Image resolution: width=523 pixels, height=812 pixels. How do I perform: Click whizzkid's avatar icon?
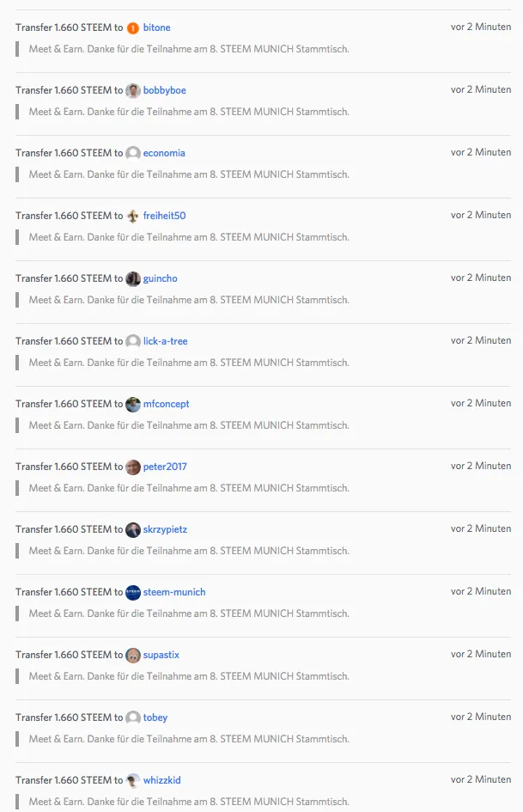coord(133,780)
